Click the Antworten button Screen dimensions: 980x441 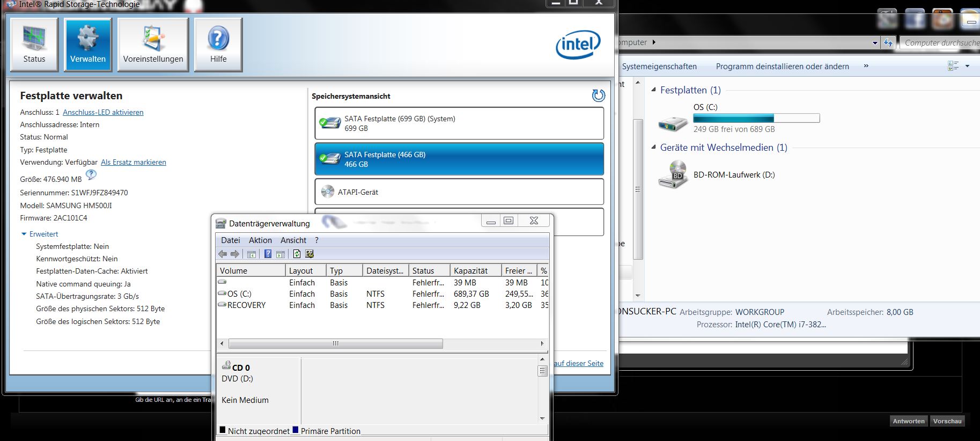point(908,421)
